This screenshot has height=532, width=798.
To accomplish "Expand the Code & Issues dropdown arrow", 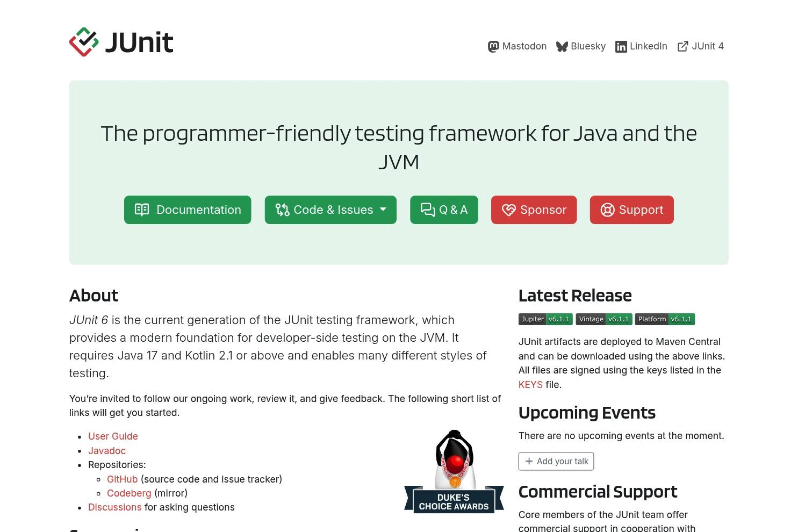I will pyautogui.click(x=383, y=210).
